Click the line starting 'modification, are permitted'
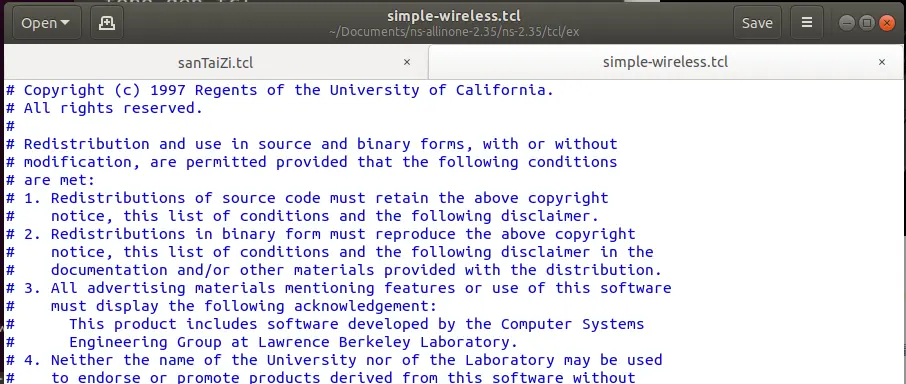This screenshot has height=384, width=906. coord(311,162)
